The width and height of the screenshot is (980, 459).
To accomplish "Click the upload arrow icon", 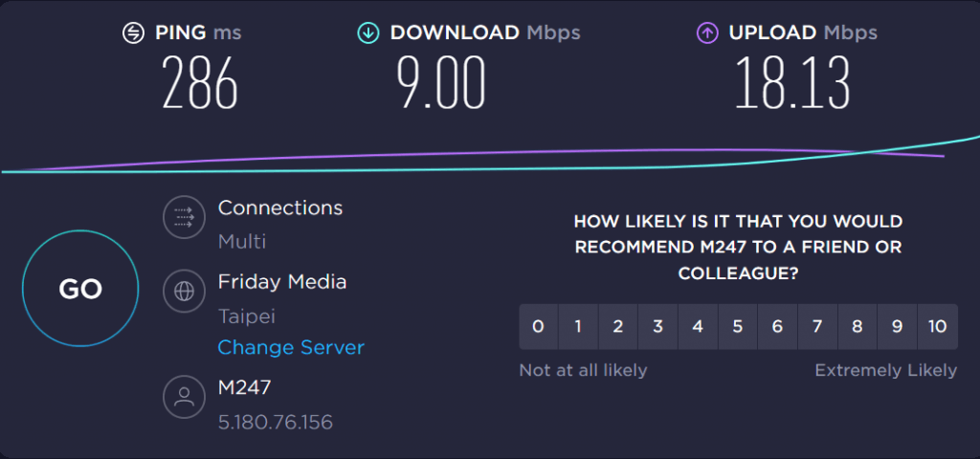I will click(707, 33).
